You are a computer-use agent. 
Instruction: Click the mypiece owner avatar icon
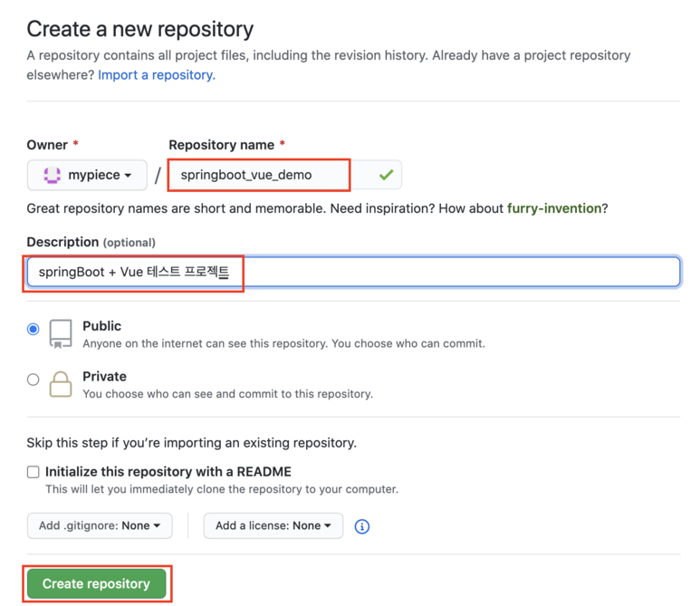(x=53, y=175)
